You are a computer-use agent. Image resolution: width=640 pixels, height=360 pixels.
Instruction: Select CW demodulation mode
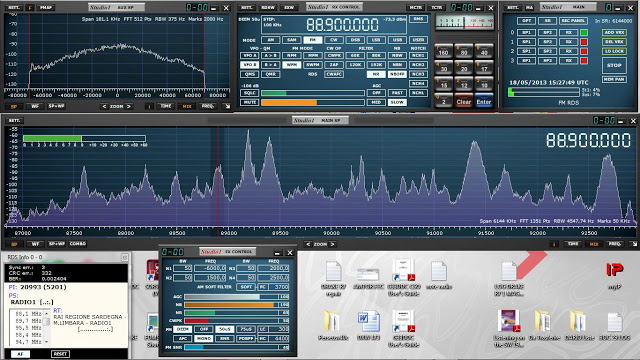click(334, 40)
